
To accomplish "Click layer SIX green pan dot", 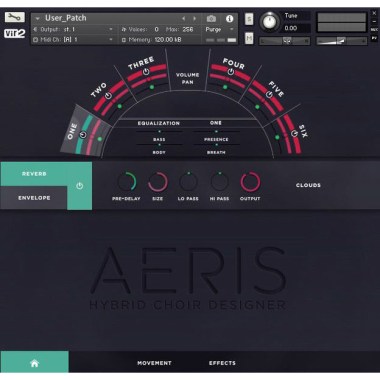I will (277, 137).
